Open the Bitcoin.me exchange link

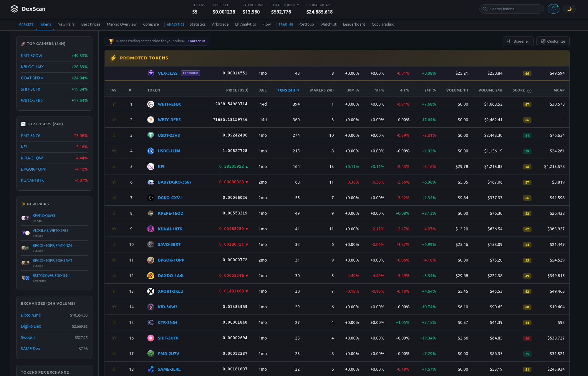coord(31,315)
